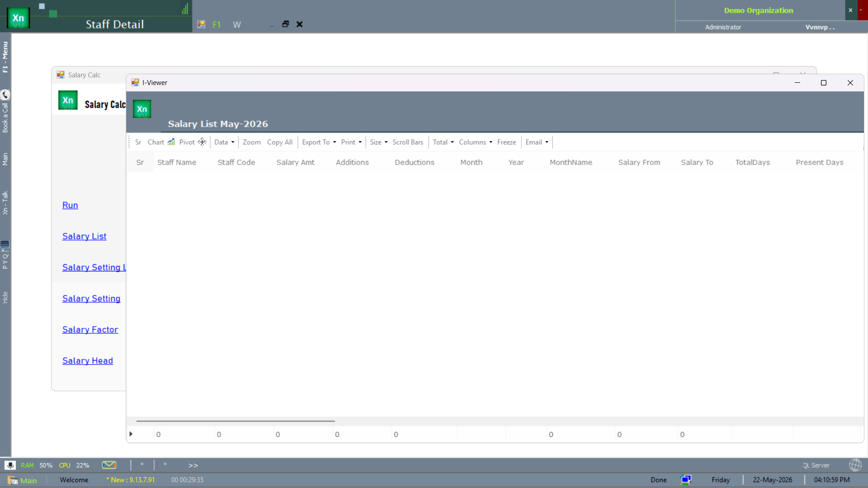Click the Hide side tab
Viewport: 868px width, 488px height.
point(5,297)
